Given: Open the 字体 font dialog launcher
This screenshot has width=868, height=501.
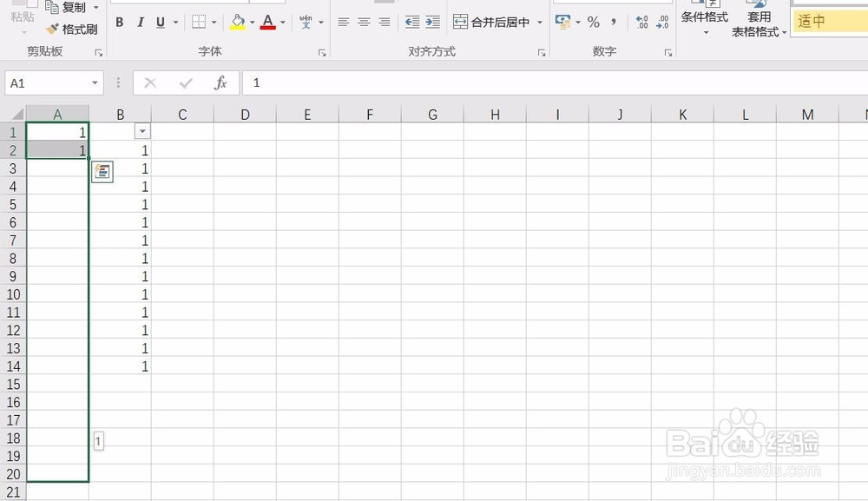Looking at the screenshot, I should (x=322, y=53).
